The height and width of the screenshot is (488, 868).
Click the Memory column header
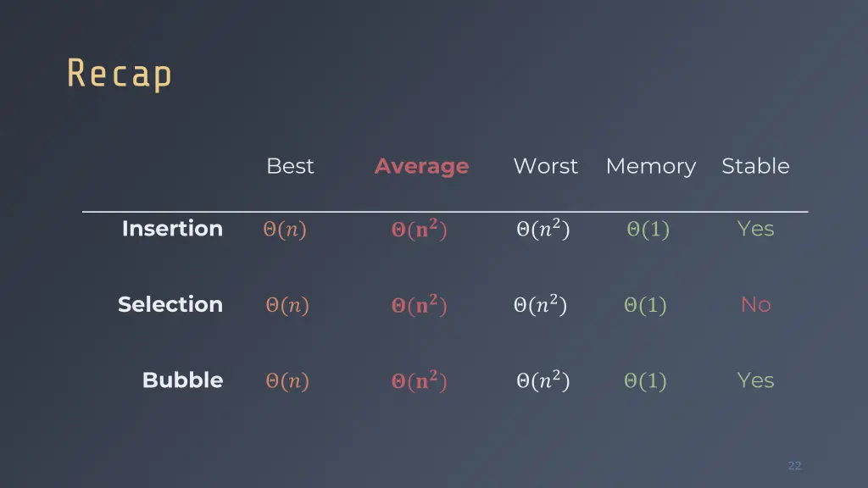coord(651,167)
